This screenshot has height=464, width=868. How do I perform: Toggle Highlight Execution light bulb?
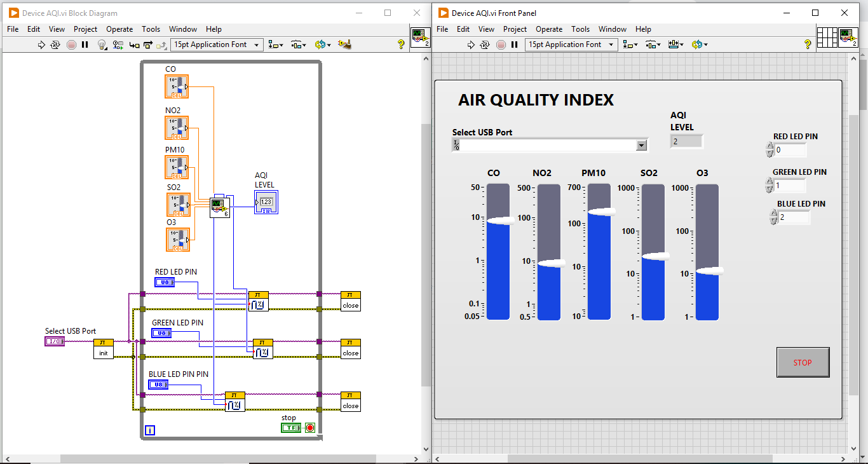[x=102, y=44]
